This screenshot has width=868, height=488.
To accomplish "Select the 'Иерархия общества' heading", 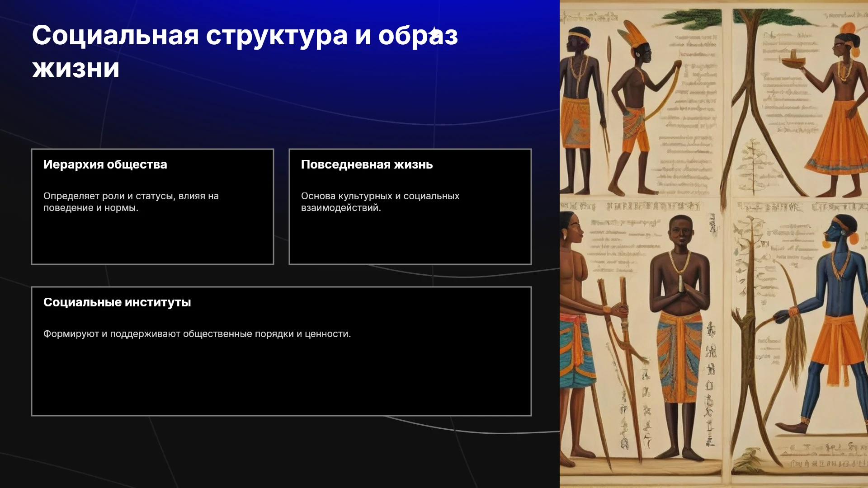I will pyautogui.click(x=105, y=164).
